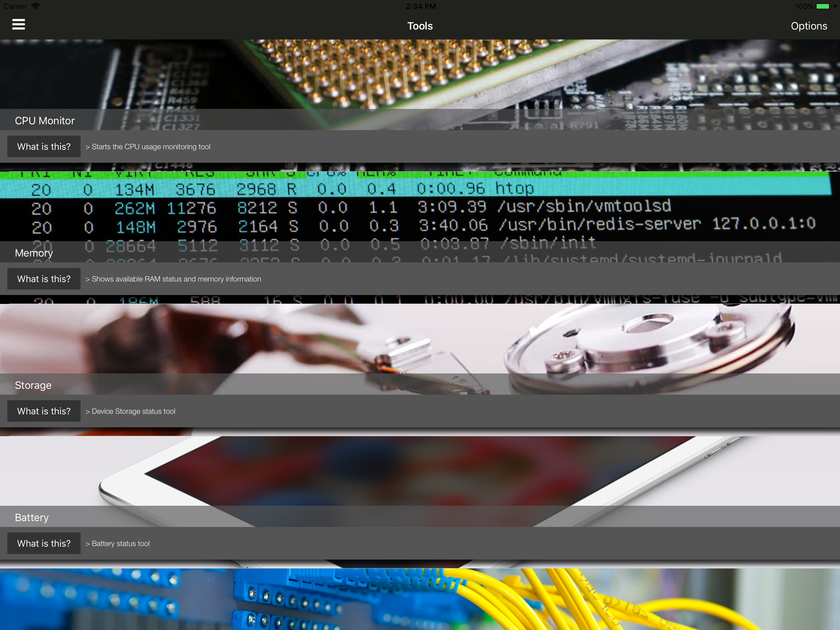Viewport: 840px width, 630px height.
Task: Select the white iPad battery image
Action: 418,471
